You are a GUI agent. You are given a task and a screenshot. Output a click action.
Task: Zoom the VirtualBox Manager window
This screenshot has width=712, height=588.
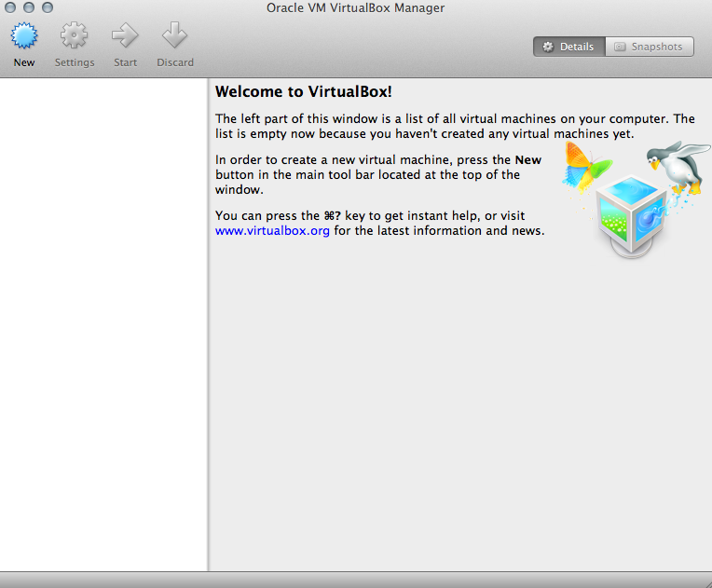click(x=48, y=7)
